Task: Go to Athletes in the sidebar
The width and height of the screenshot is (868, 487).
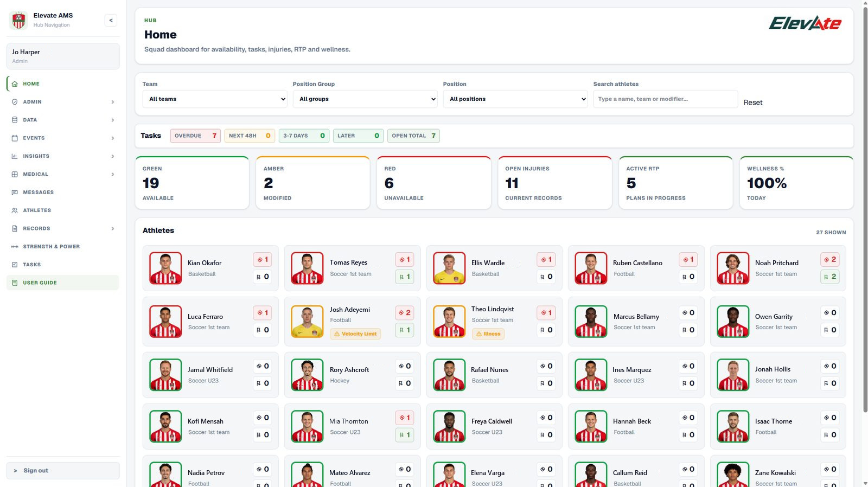Action: click(63, 210)
